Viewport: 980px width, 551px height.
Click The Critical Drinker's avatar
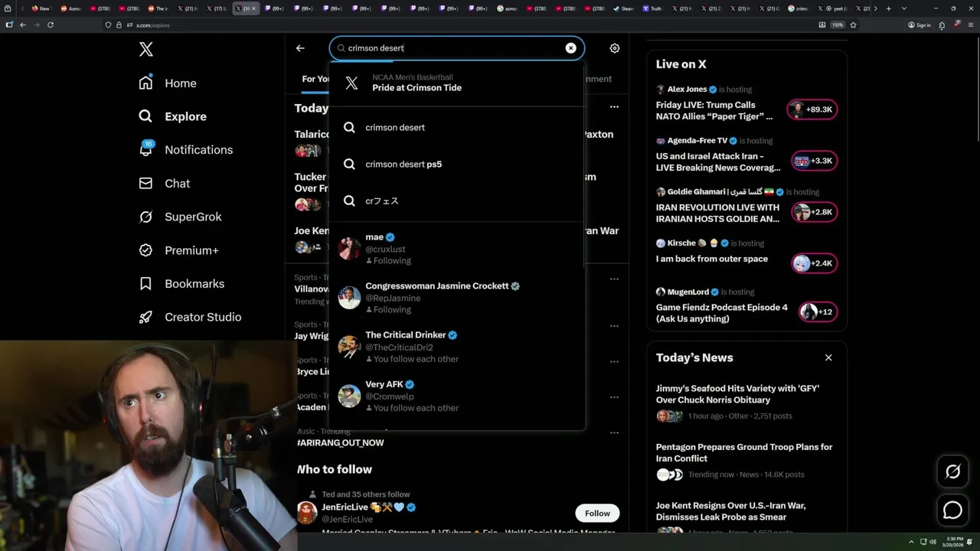click(x=349, y=347)
